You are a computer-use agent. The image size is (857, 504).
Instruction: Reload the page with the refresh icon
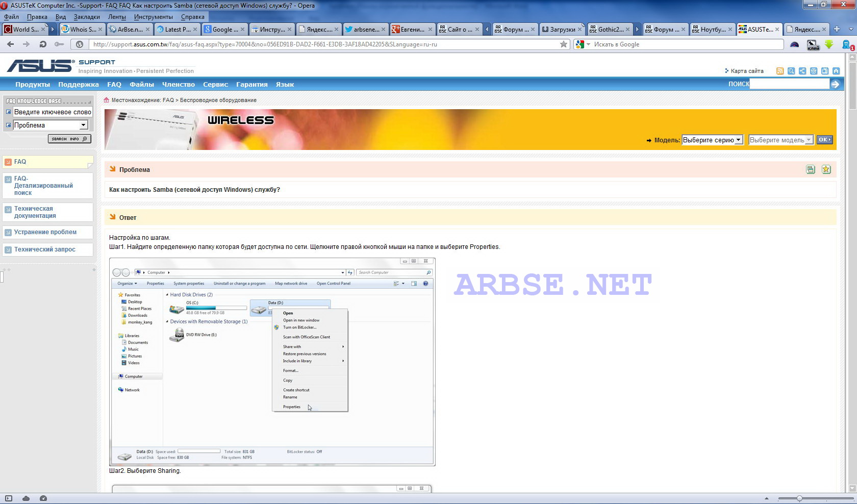[43, 44]
